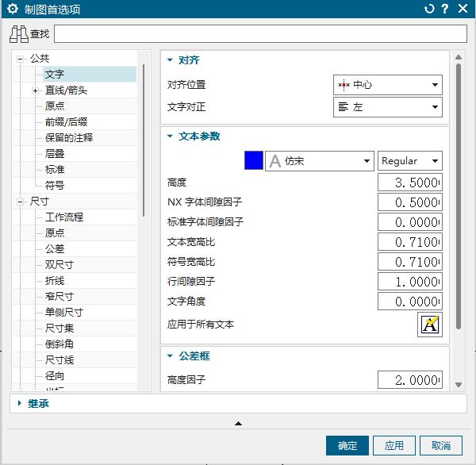The width and height of the screenshot is (476, 465).
Task: Click the 文字角度 value field
Action: click(410, 302)
